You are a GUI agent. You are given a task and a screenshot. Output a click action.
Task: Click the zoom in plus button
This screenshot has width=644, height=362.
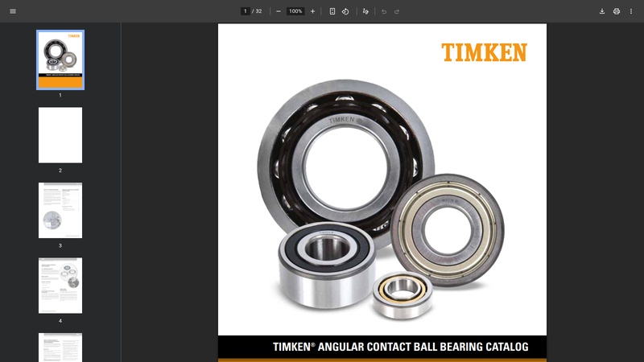312,11
